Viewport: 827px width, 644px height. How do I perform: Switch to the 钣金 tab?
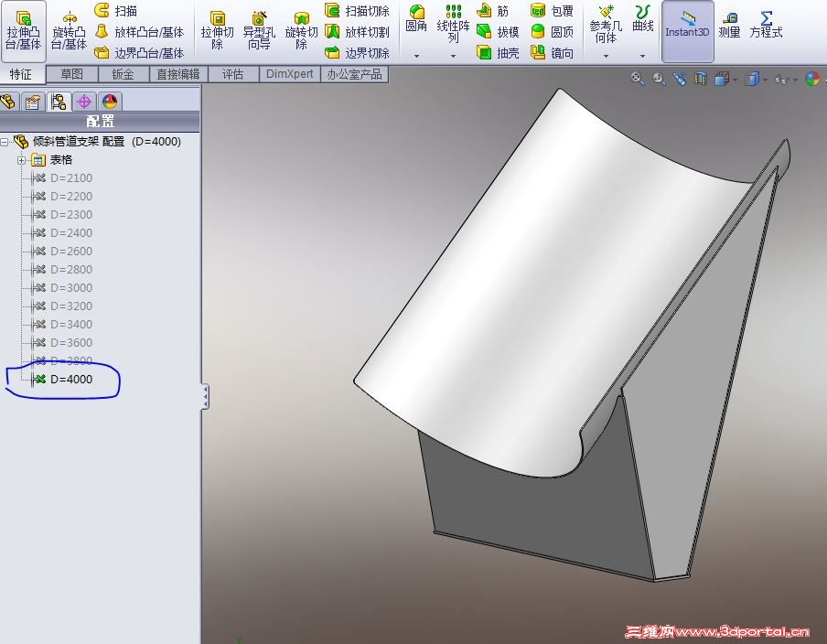(x=123, y=74)
